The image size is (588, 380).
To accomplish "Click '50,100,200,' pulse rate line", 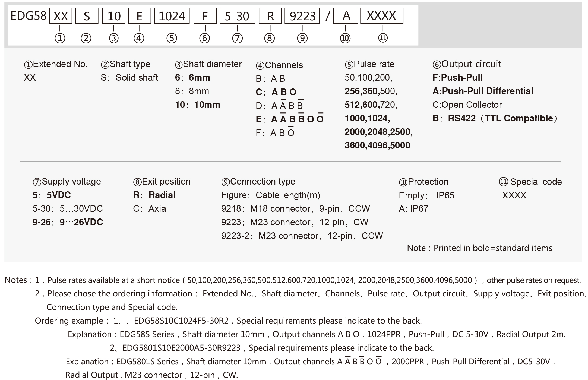I will [x=369, y=78].
